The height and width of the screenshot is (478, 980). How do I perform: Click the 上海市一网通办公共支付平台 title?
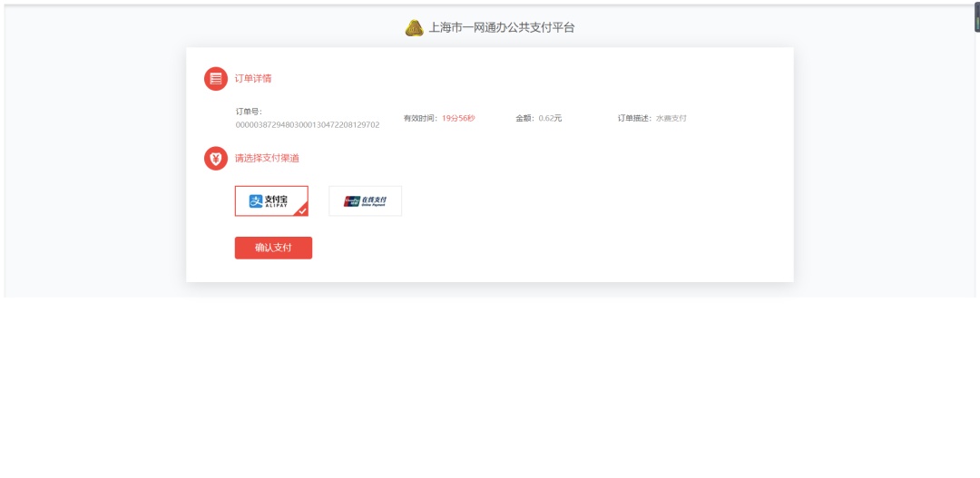point(501,27)
